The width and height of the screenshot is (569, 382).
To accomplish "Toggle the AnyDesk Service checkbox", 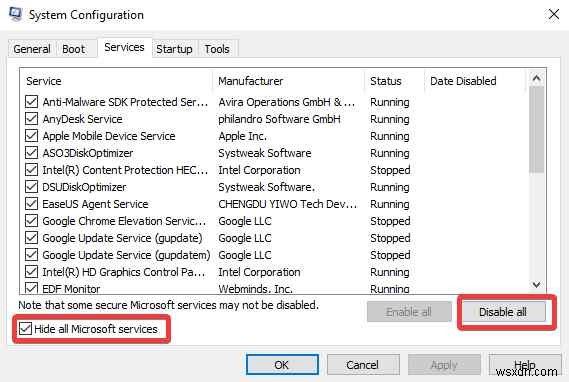I will click(32, 119).
